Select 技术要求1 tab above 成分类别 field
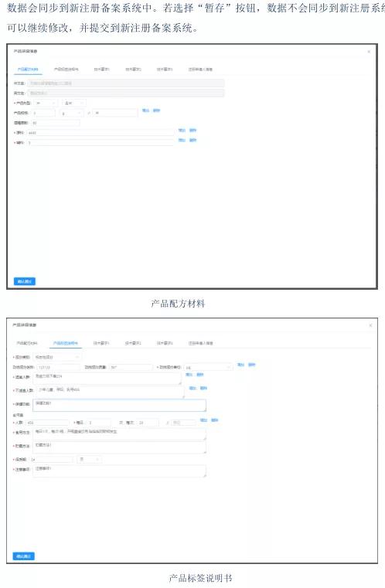The height and width of the screenshot is (588, 385). (x=101, y=343)
